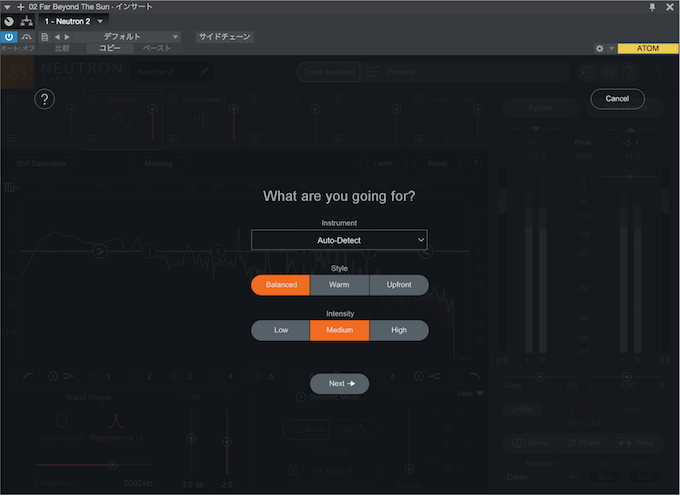680x495 pixels.
Task: Toggle the automation curve icon
Action: click(x=26, y=37)
